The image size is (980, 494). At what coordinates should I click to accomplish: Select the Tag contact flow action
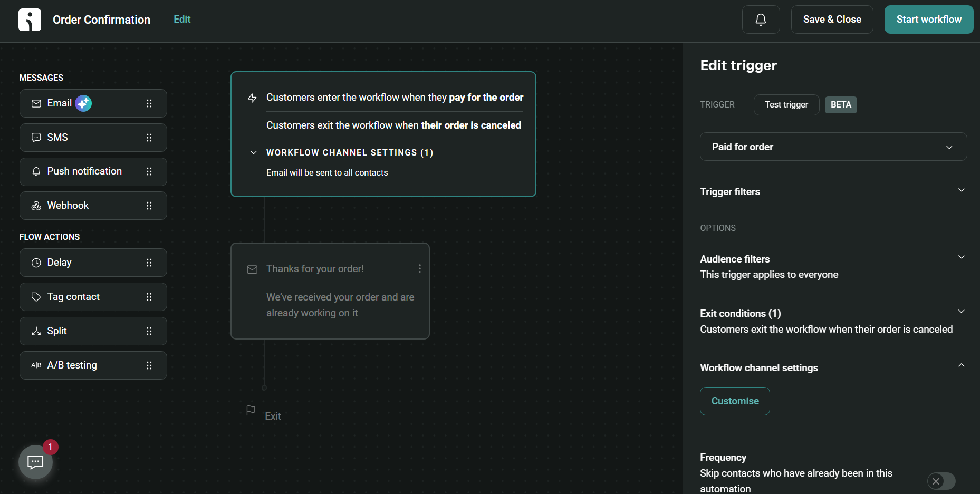[x=93, y=297]
